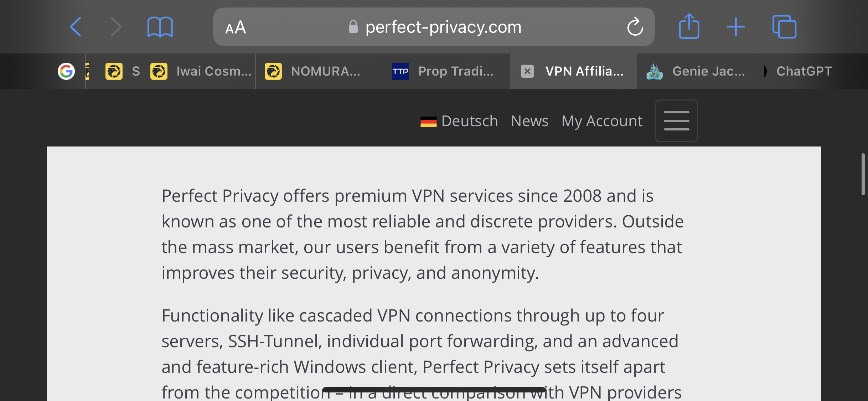Close the VPN Affilia... tab
Viewport: 868px width, 401px height.
click(527, 71)
